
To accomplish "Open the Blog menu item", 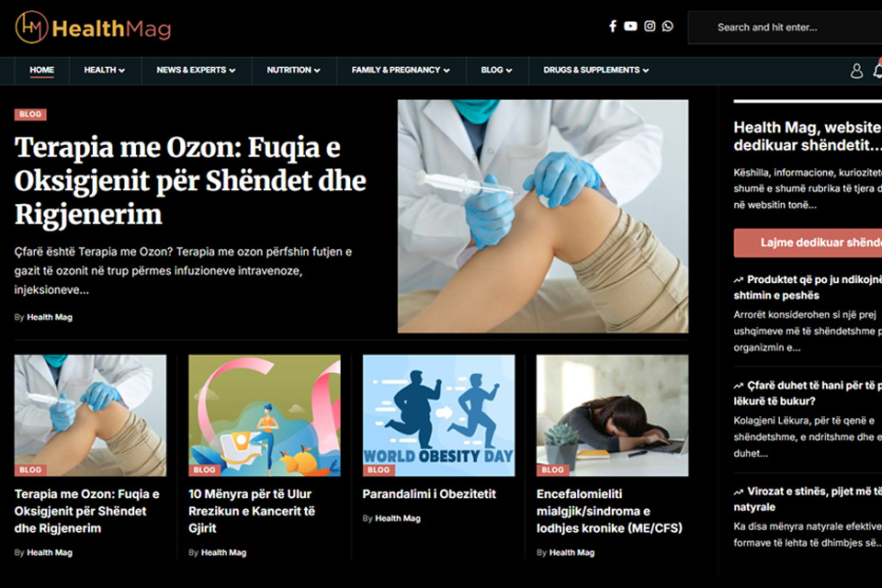I will (x=496, y=71).
